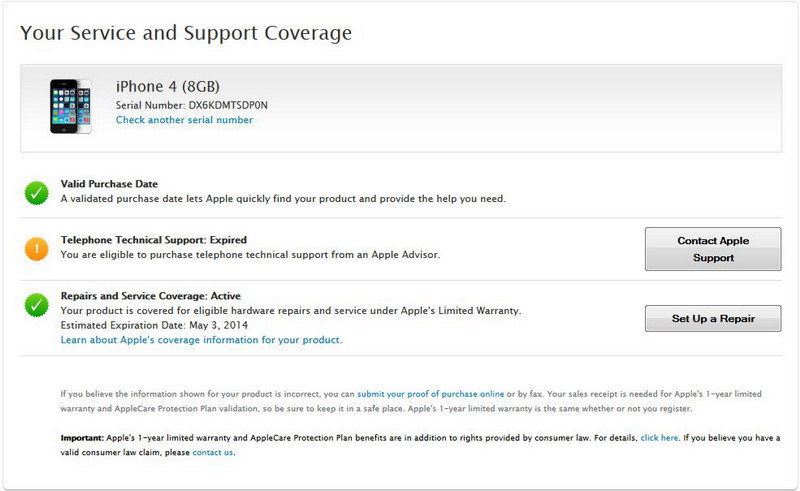Click the Your Service and Support Coverage heading
The height and width of the screenshot is (491, 800).
click(186, 33)
